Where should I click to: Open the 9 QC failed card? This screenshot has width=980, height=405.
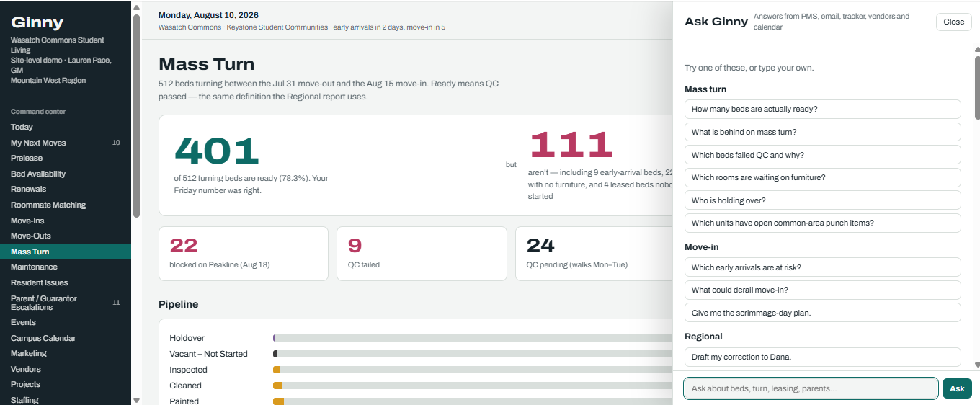coord(422,254)
